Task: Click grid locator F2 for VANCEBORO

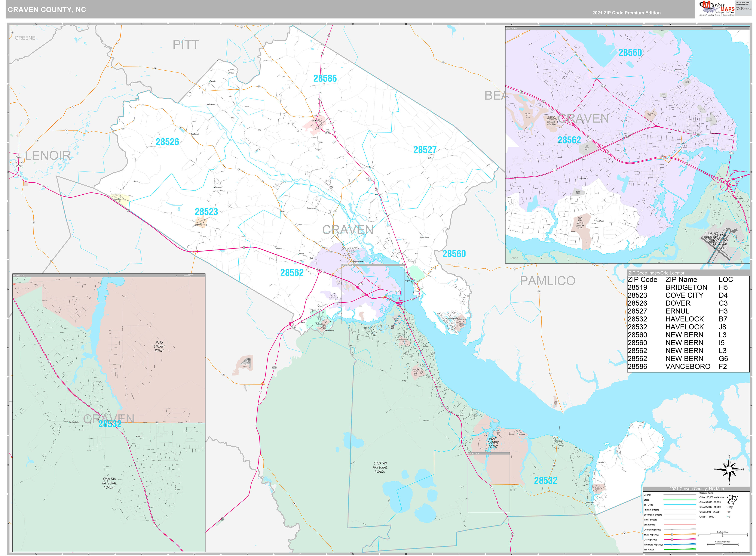Action: 723,367
